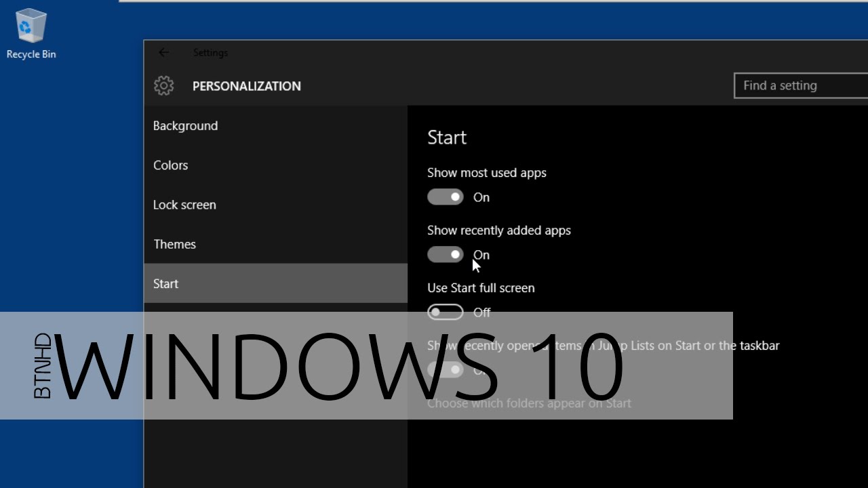Viewport: 868px width, 488px height.
Task: Click the back arrow in Settings
Action: (163, 52)
